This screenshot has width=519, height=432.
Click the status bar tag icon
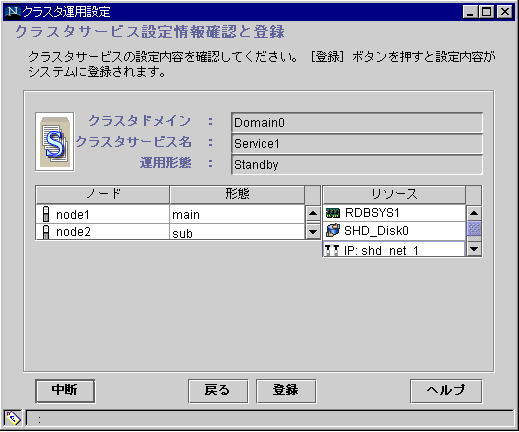pos(13,418)
